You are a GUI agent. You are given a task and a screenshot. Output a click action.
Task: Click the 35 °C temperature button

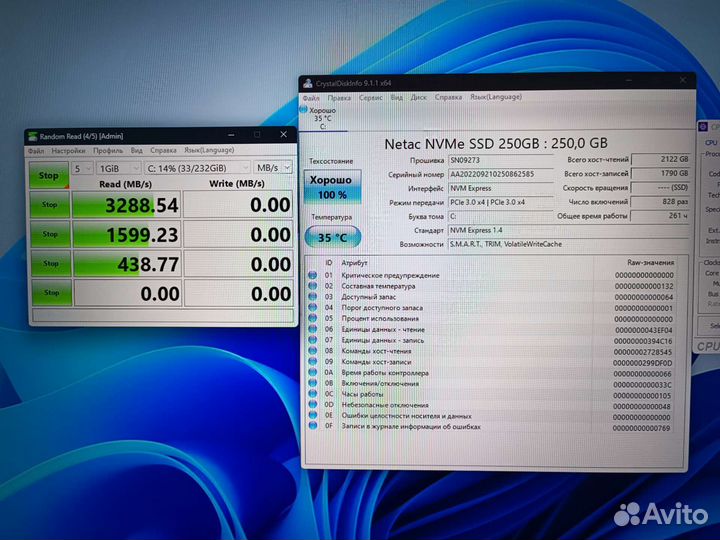(x=332, y=237)
